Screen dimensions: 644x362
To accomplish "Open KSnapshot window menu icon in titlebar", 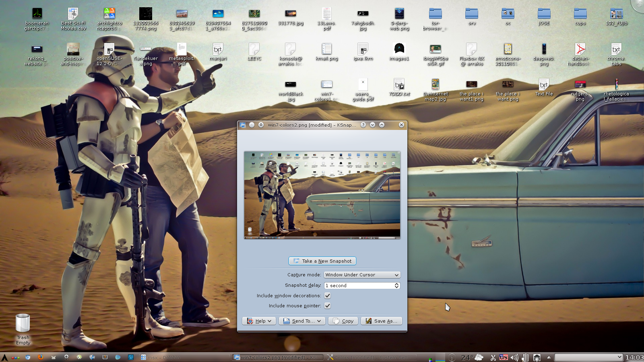I will tap(243, 125).
